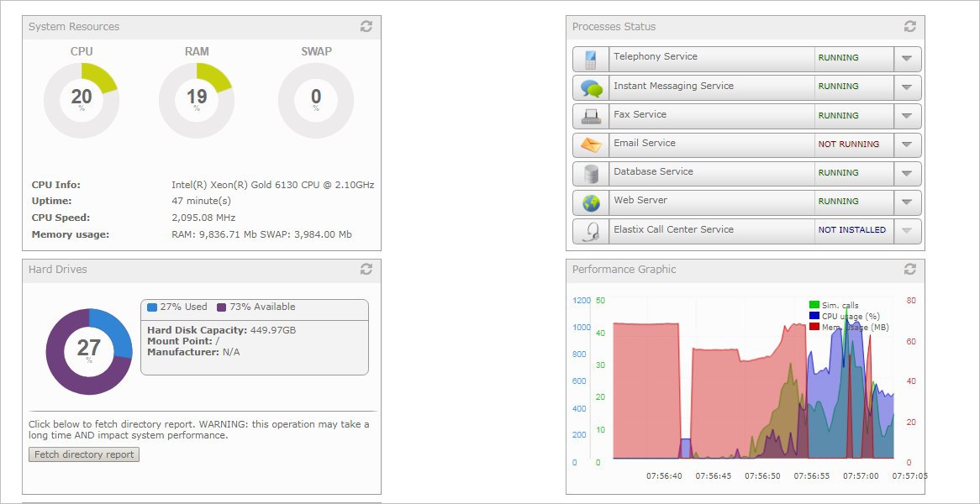Refresh the System Resources panel
The width and height of the screenshot is (980, 504).
point(366,26)
